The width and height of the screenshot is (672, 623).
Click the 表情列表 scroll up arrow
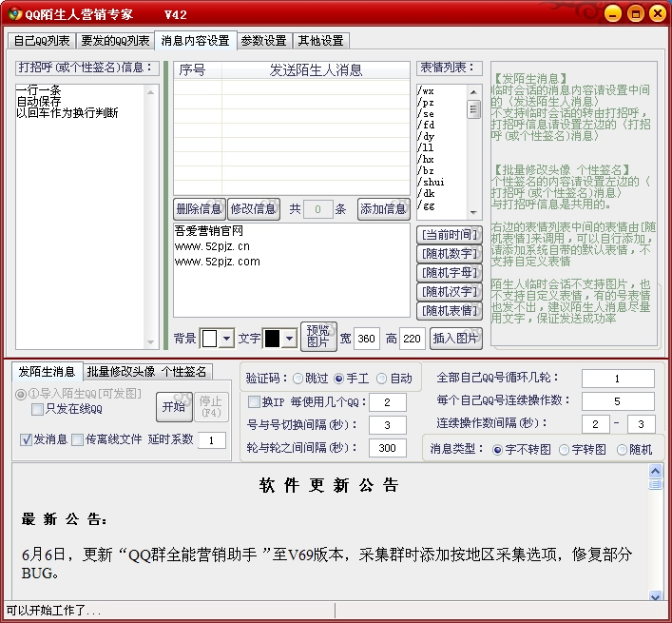473,91
